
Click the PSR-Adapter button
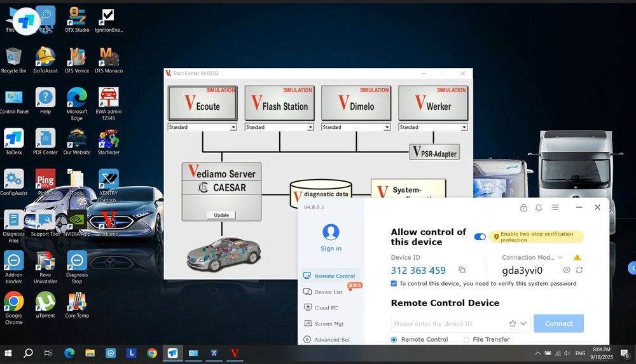434,152
